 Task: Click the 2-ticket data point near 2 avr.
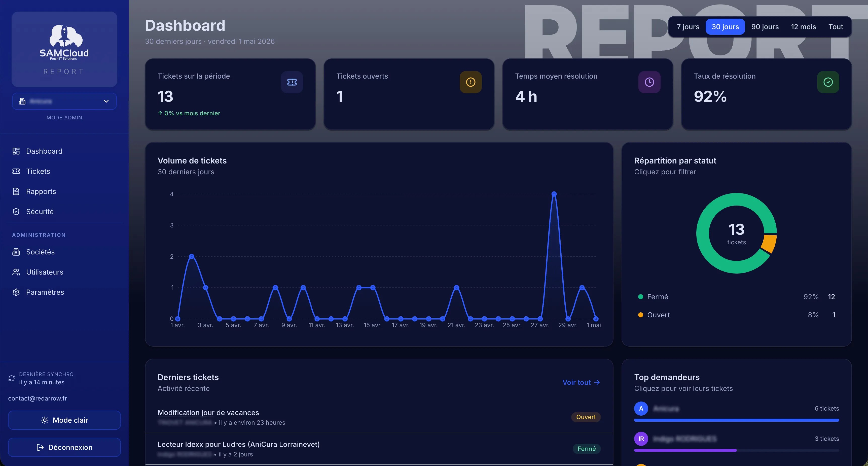[192, 256]
